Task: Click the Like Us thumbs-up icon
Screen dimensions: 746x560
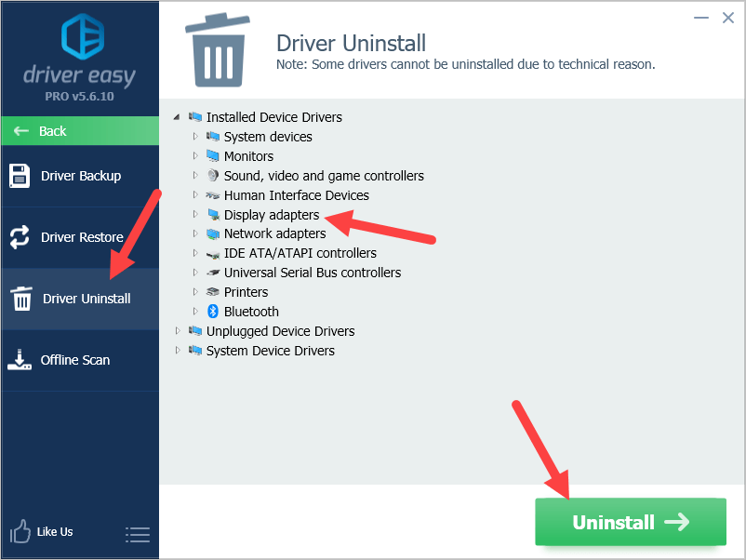Action: (x=19, y=530)
